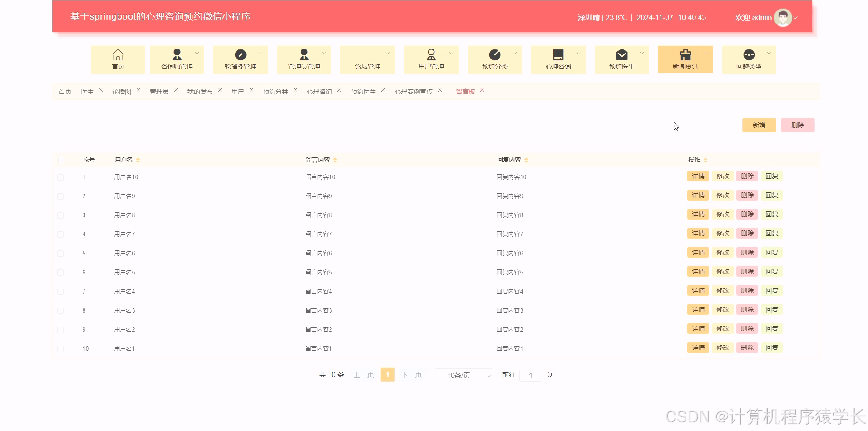Click the 新增 add button

(x=758, y=125)
